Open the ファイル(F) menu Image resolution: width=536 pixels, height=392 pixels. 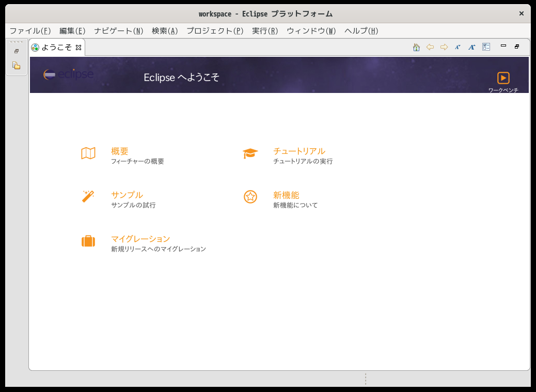point(30,31)
